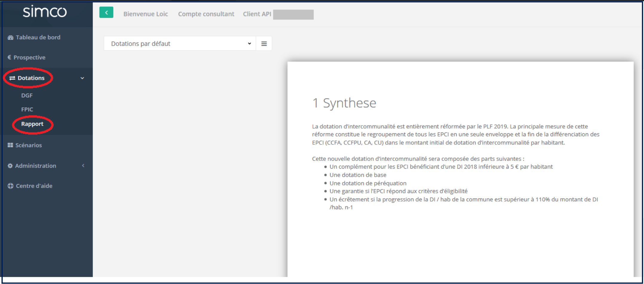Image resolution: width=644 pixels, height=284 pixels.
Task: Click the simco logo
Action: click(x=45, y=12)
